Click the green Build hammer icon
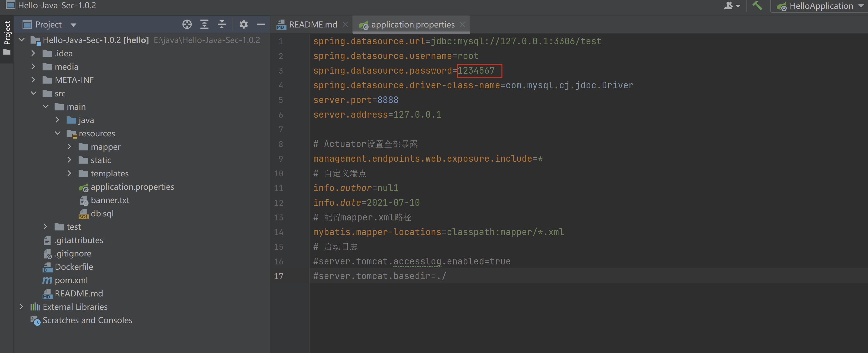 point(757,6)
